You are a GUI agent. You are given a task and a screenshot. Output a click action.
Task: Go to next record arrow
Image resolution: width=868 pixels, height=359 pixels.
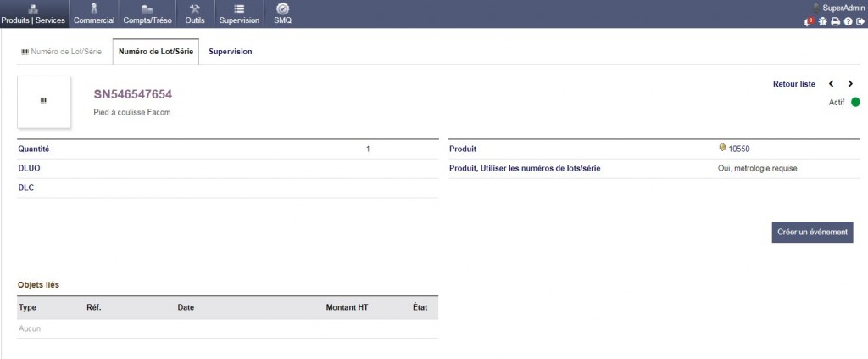[850, 84]
